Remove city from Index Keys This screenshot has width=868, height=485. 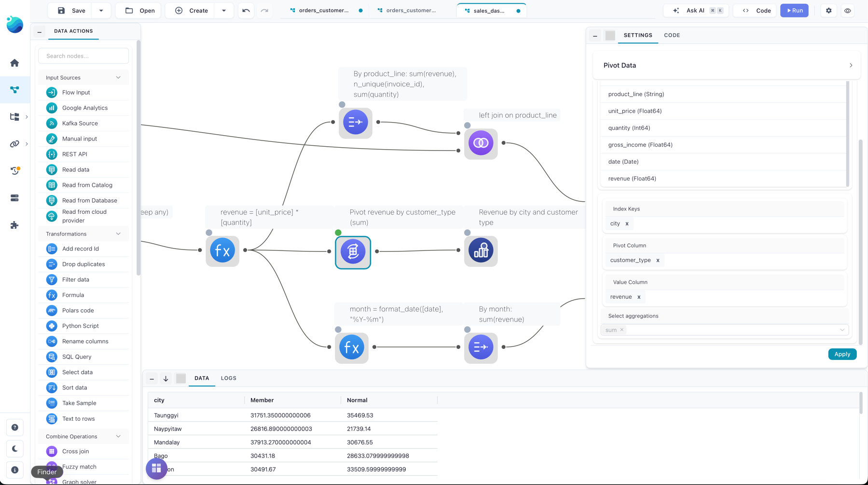[x=627, y=223]
